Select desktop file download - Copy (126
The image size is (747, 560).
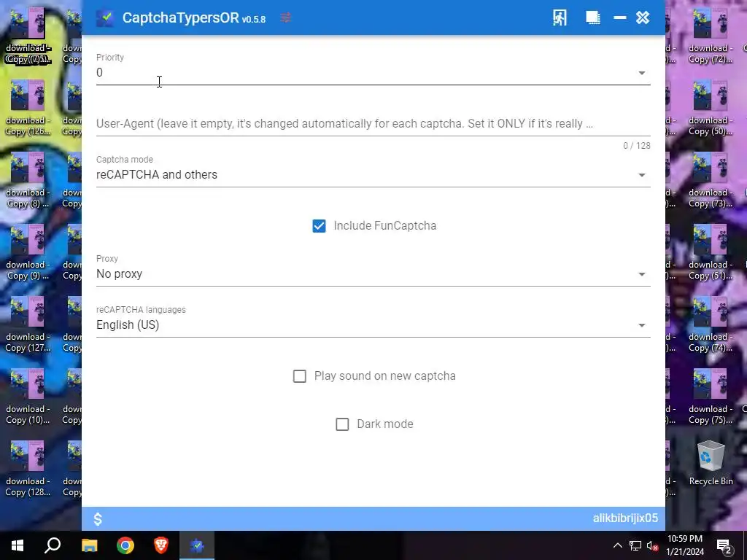click(x=27, y=108)
